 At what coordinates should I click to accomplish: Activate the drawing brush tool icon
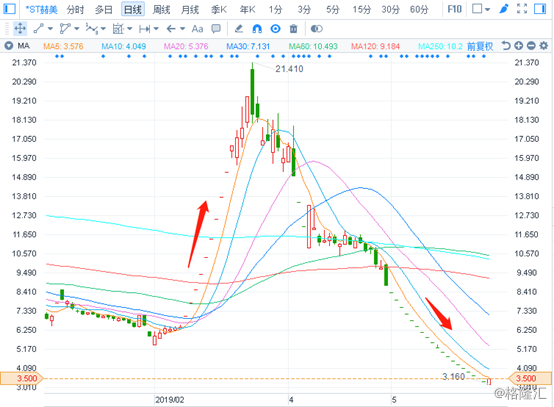pyautogui.click(x=504, y=9)
